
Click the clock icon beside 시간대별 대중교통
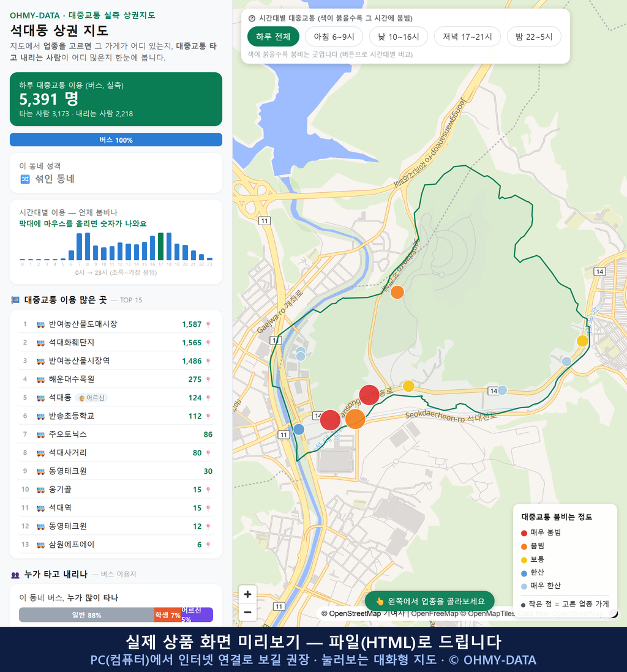(252, 18)
